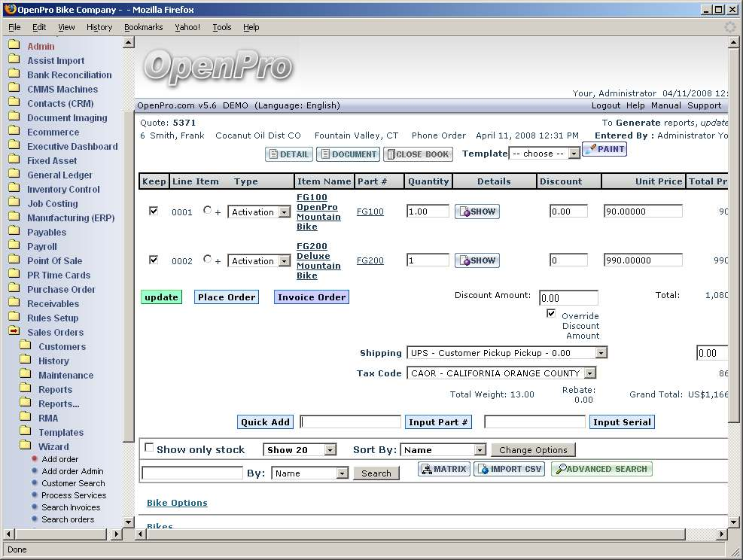Show details for line item 0001
743x560 pixels.
[477, 212]
